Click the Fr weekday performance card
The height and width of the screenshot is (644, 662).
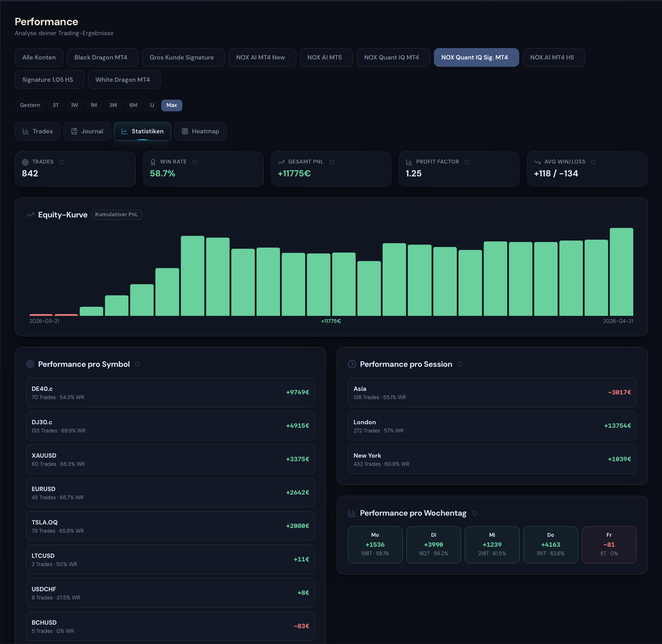pos(609,545)
